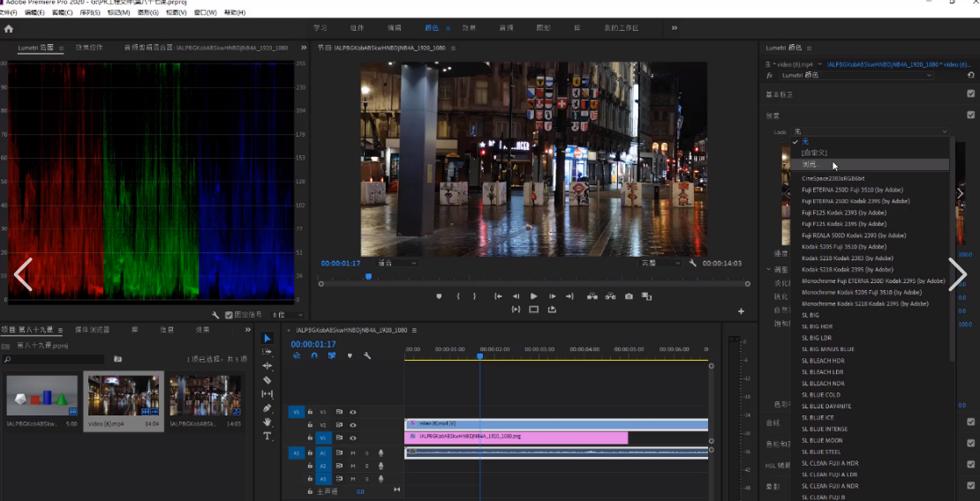Open the program monitor zoom fit dropdown
Screen dimensions: 980x501
pyautogui.click(x=397, y=263)
